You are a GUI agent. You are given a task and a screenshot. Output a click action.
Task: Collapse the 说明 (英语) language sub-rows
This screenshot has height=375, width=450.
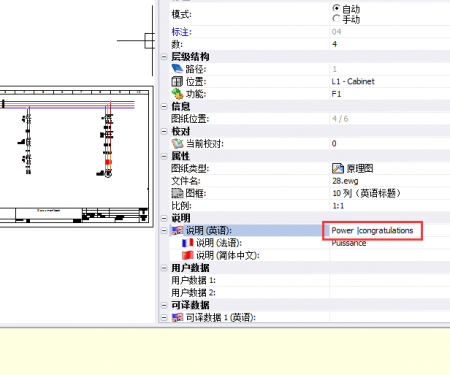pyautogui.click(x=164, y=231)
